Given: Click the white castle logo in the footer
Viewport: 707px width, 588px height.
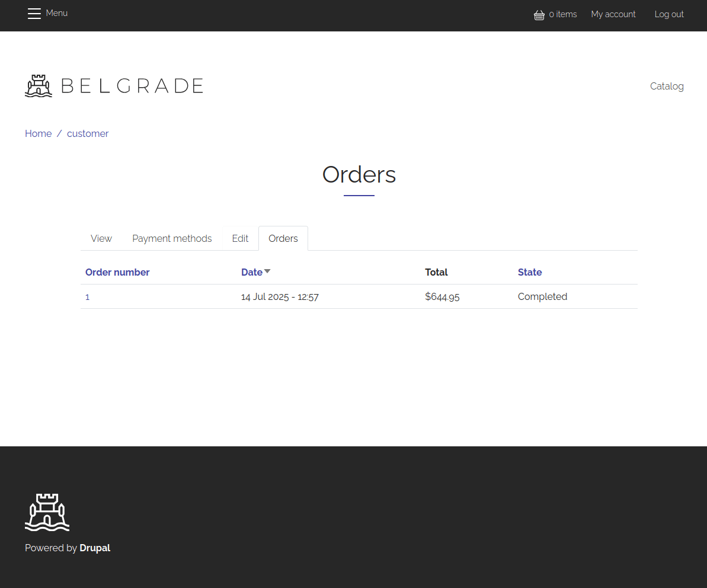Looking at the screenshot, I should [x=47, y=512].
